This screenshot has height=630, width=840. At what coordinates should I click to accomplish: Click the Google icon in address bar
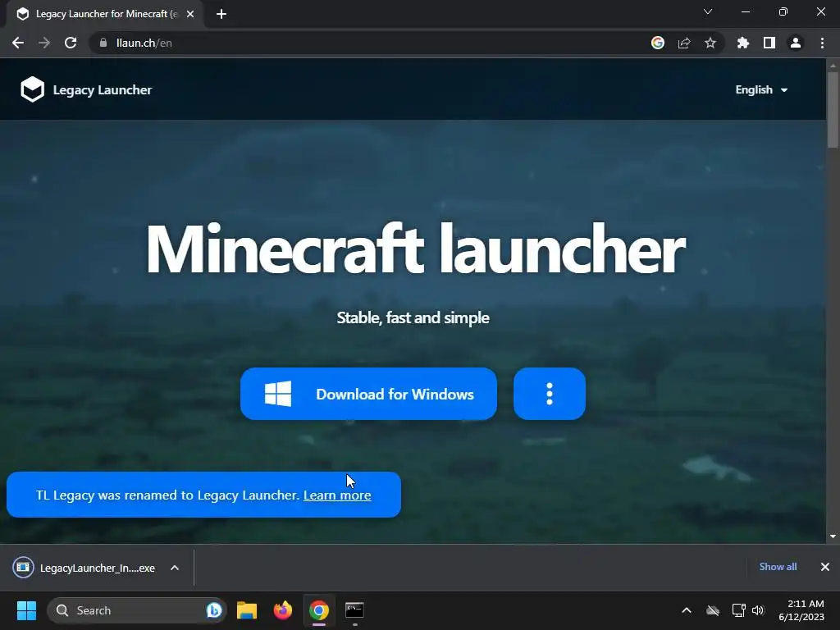(658, 43)
